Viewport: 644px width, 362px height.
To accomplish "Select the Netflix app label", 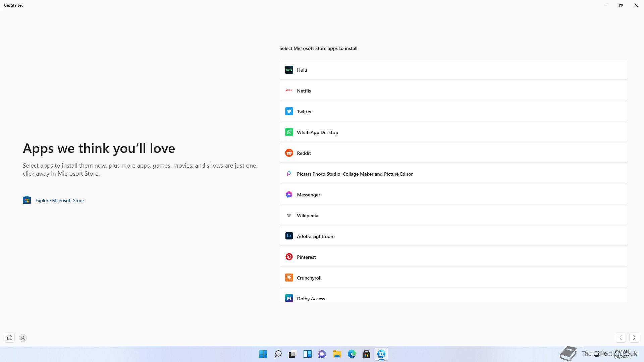I will pyautogui.click(x=304, y=91).
